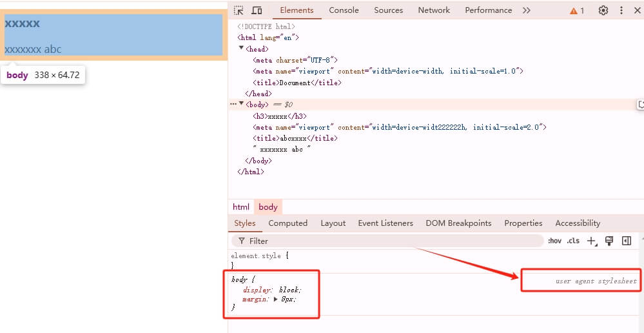The height and width of the screenshot is (333, 644).
Task: Click the warning issues counter icon
Action: tap(577, 10)
